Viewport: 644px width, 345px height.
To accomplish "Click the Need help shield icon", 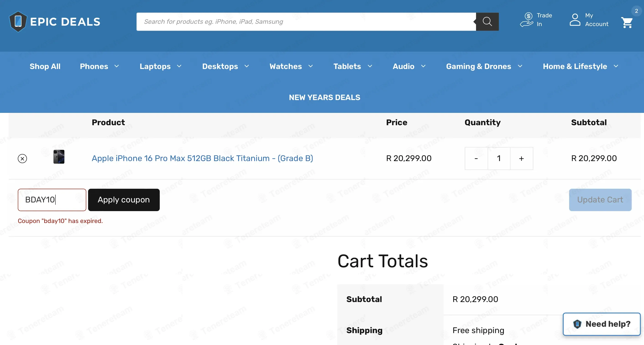I will point(577,324).
